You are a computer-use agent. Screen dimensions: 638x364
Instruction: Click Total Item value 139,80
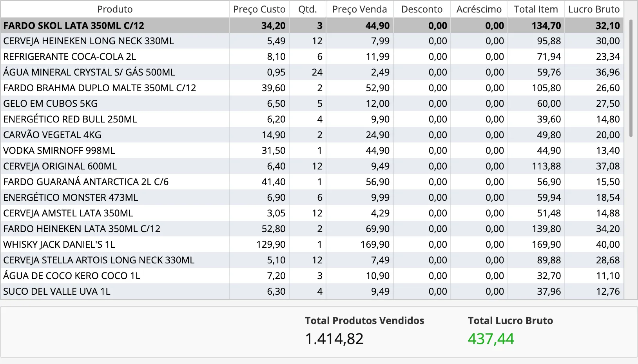pos(546,229)
